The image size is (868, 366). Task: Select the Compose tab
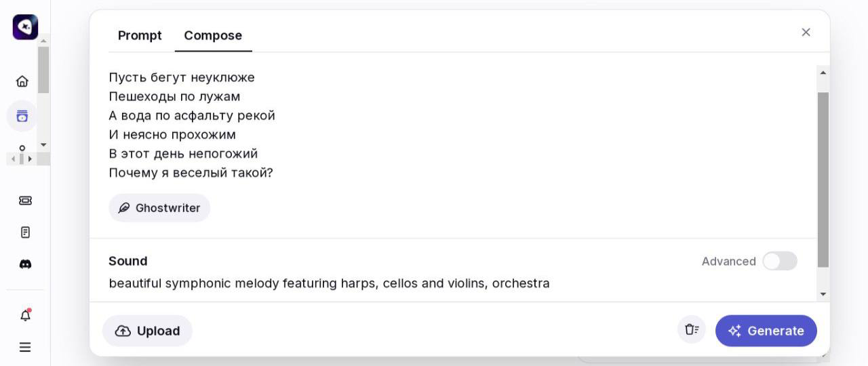click(x=213, y=35)
